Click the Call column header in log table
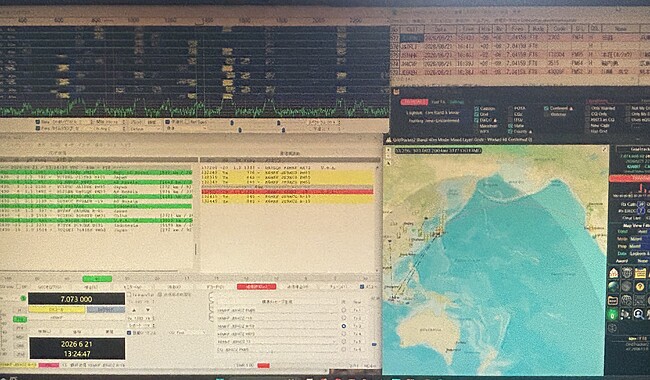650x380 pixels. [412, 29]
